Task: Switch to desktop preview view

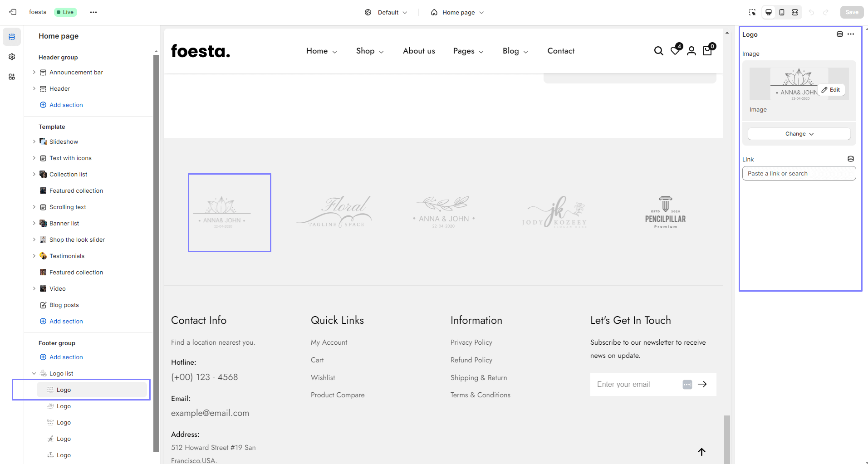Action: coord(769,12)
